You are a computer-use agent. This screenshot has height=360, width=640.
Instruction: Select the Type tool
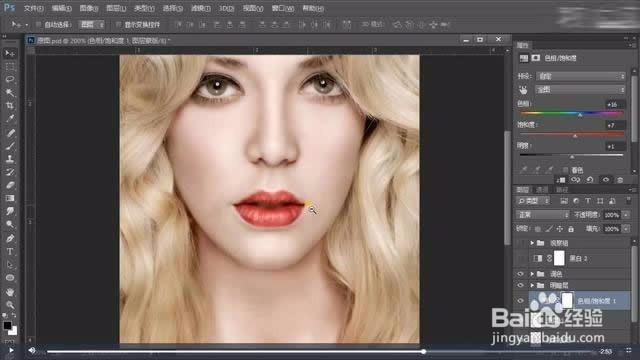(x=10, y=251)
